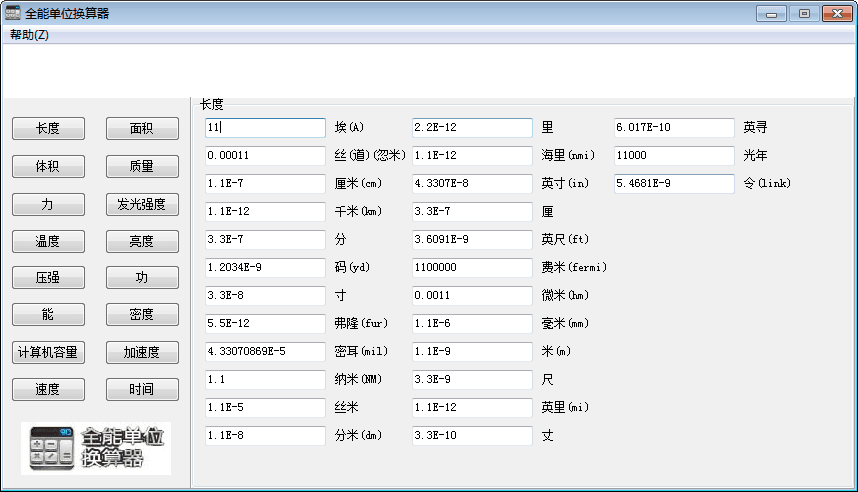This screenshot has height=492, width=858.
Task: Select the 长度 unit category button
Action: (48, 128)
